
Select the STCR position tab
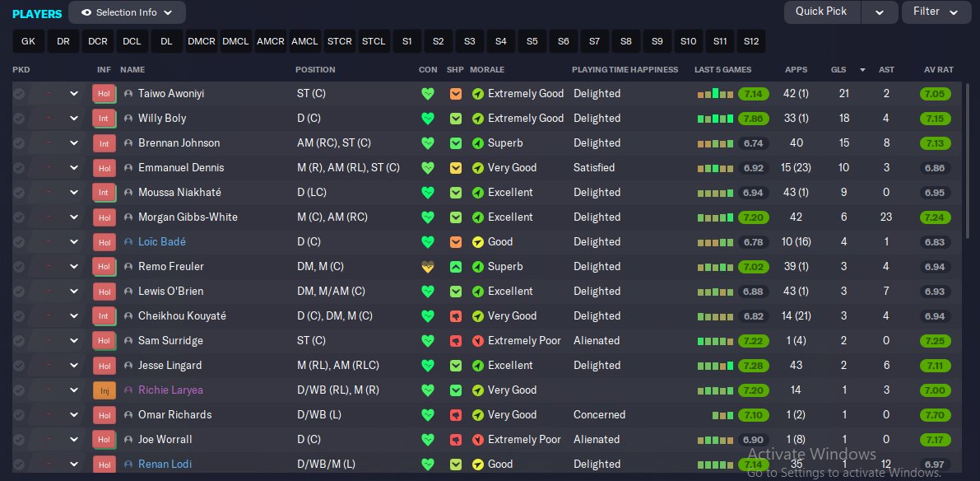(339, 41)
